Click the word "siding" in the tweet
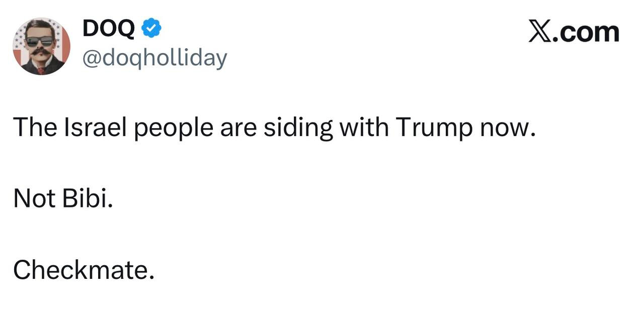Viewport: 644px width, 313px height. pos(298,129)
